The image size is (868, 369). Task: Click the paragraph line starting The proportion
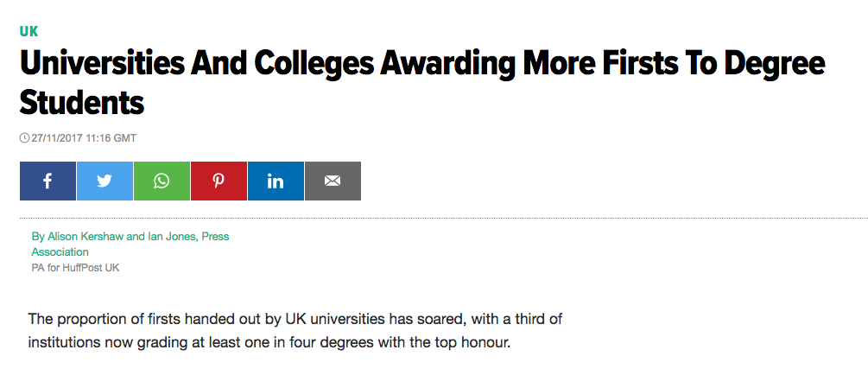coord(295,319)
